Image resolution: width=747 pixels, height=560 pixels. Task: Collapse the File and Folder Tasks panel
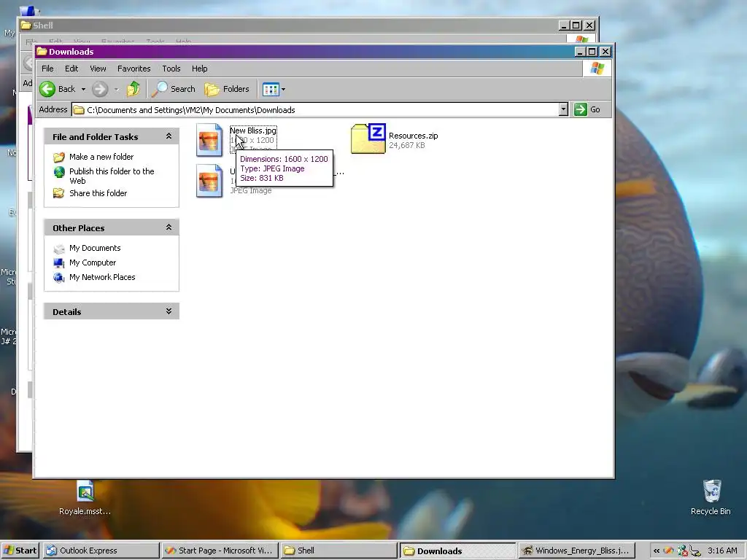(x=169, y=136)
